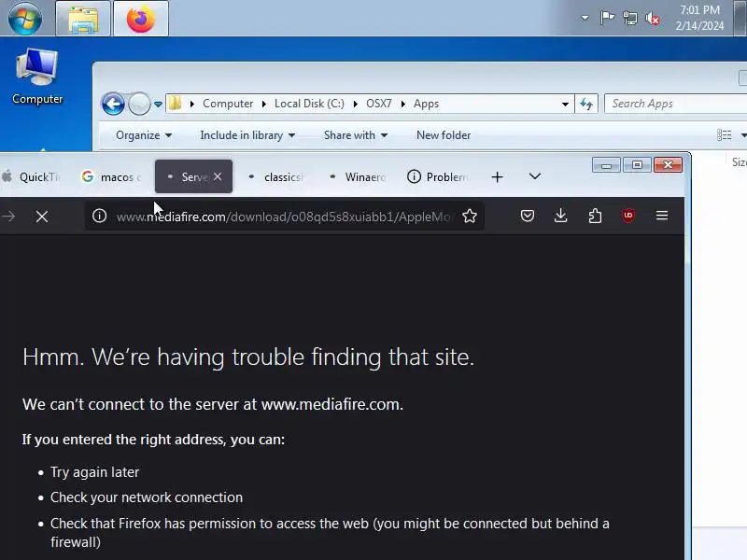Open the Firefox extensions menu
This screenshot has width=747, height=560.
tap(595, 216)
